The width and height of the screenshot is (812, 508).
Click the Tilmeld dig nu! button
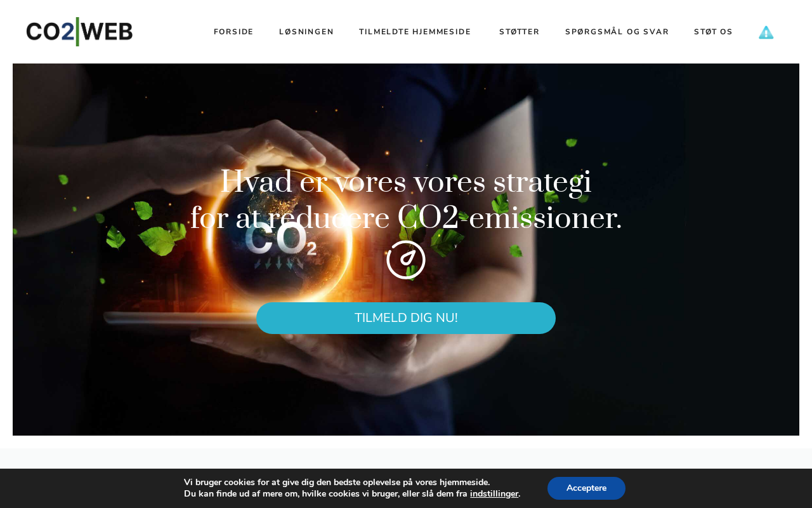click(x=406, y=318)
